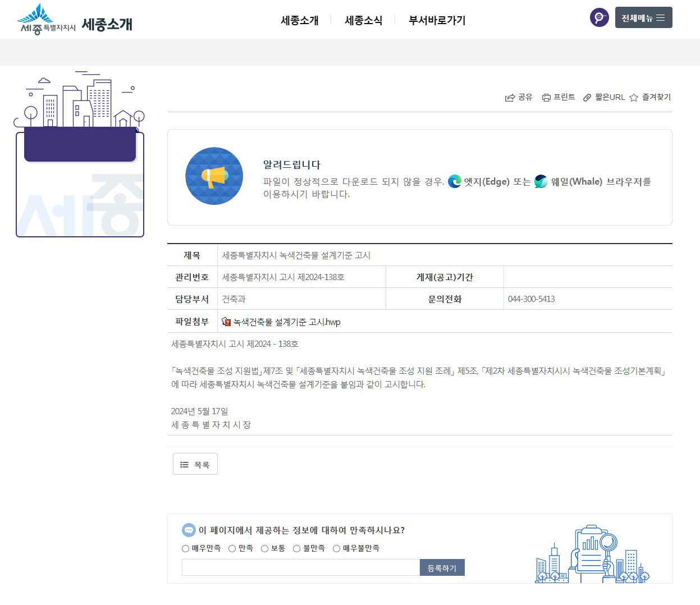Screen dimensions: 700x605
Task: Click the 프린트 printer icon
Action: click(x=546, y=98)
